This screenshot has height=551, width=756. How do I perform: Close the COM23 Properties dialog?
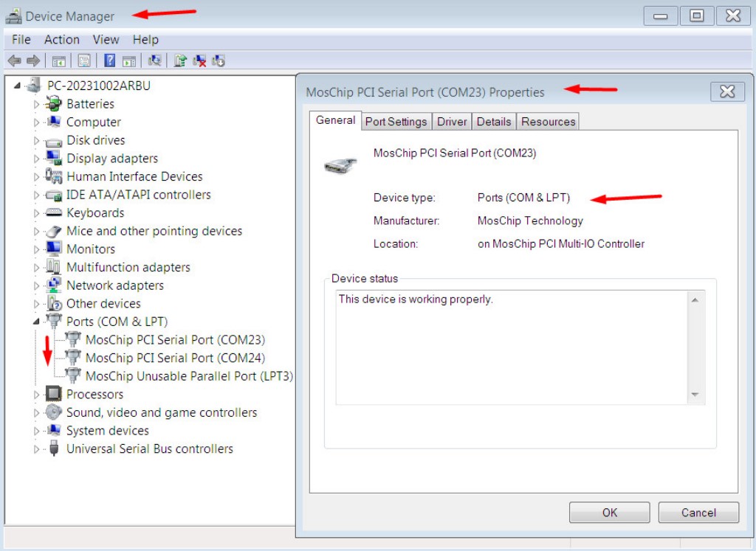coord(727,91)
